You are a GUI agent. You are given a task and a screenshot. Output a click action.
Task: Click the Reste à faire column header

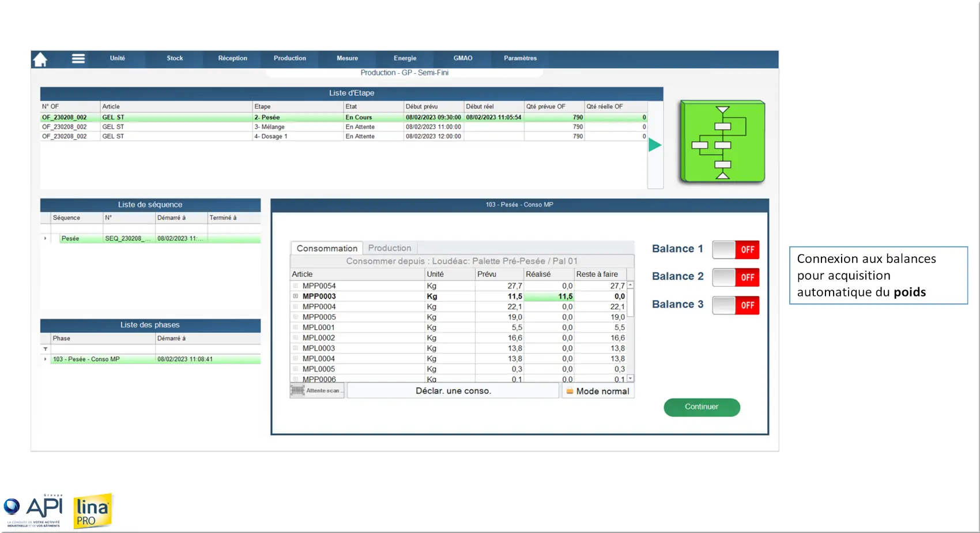coord(600,274)
